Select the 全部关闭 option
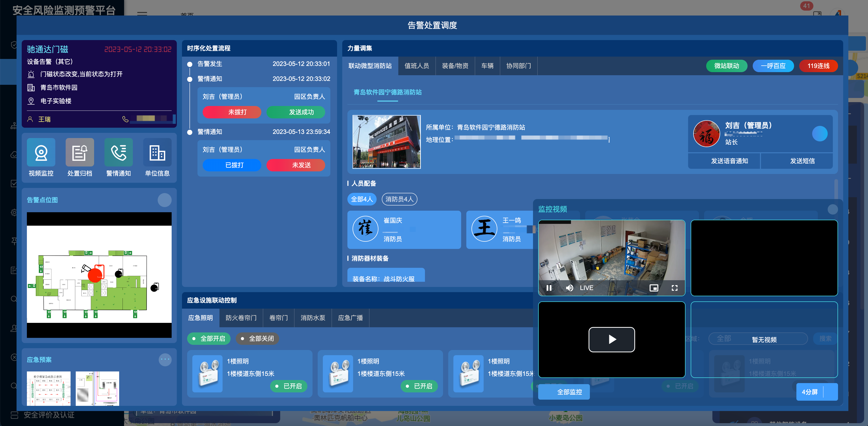Screen dimensions: 868x426 pos(257,338)
